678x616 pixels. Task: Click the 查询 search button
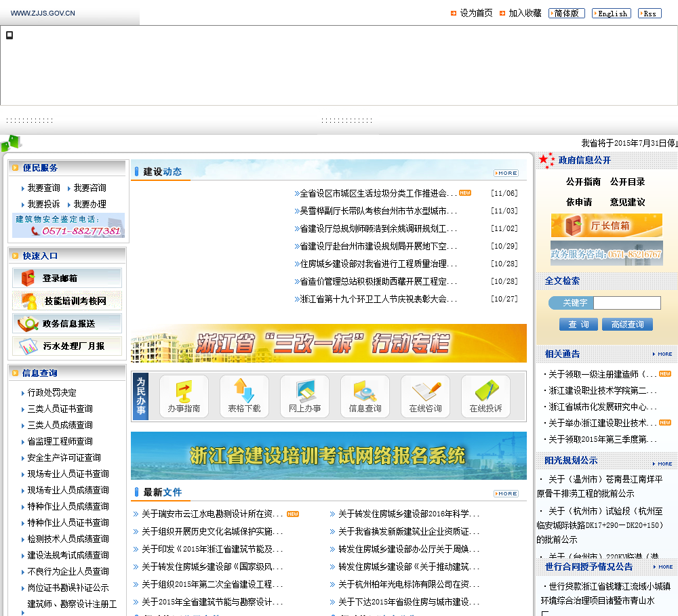pos(578,325)
